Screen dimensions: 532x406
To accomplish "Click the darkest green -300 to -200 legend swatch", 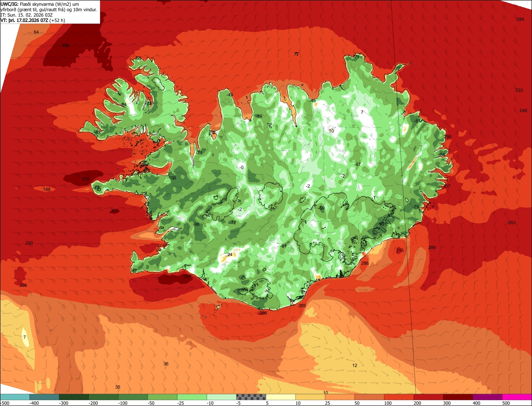I will 74,397.
